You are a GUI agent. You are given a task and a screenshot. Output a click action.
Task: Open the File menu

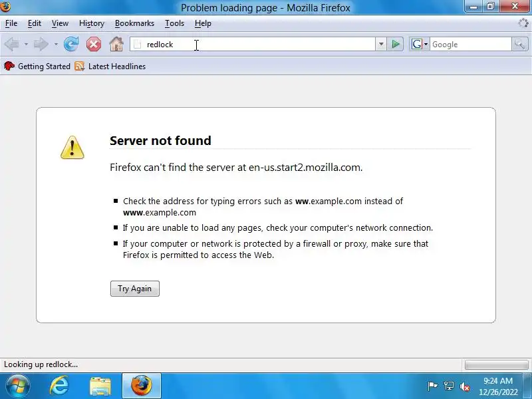coord(11,23)
